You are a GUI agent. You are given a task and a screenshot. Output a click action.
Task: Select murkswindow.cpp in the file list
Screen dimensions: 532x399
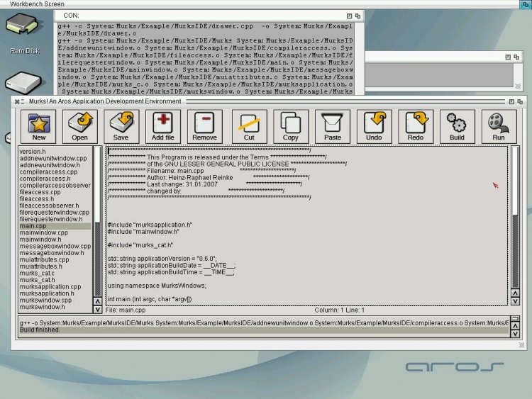click(55, 300)
